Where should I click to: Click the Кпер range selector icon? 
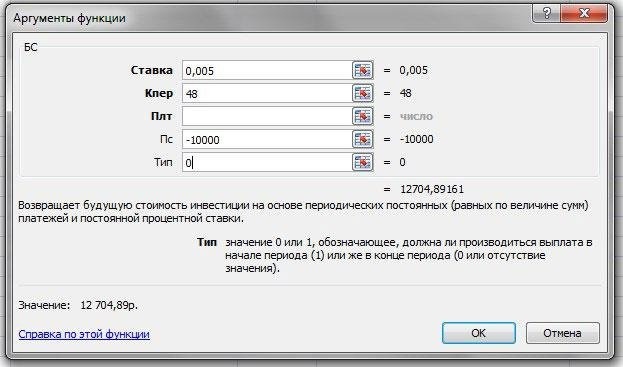[362, 93]
